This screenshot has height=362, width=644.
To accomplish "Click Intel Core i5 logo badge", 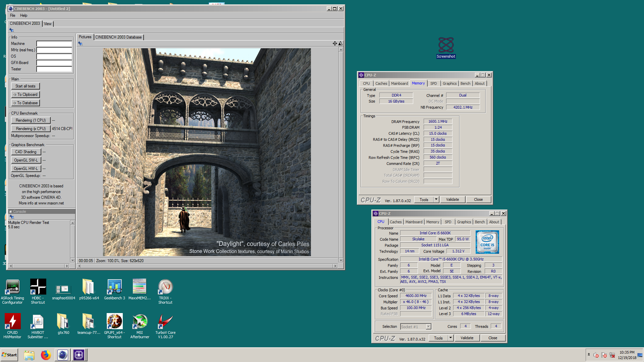I will click(x=487, y=242).
